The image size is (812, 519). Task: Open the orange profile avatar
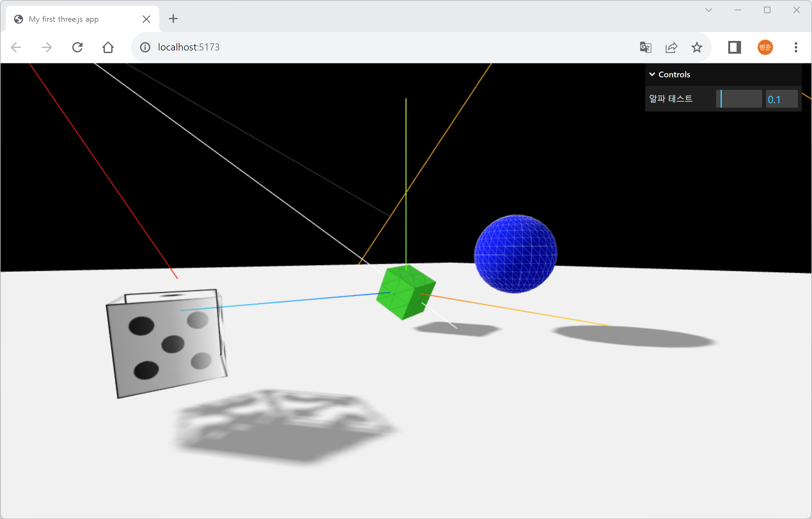point(765,47)
